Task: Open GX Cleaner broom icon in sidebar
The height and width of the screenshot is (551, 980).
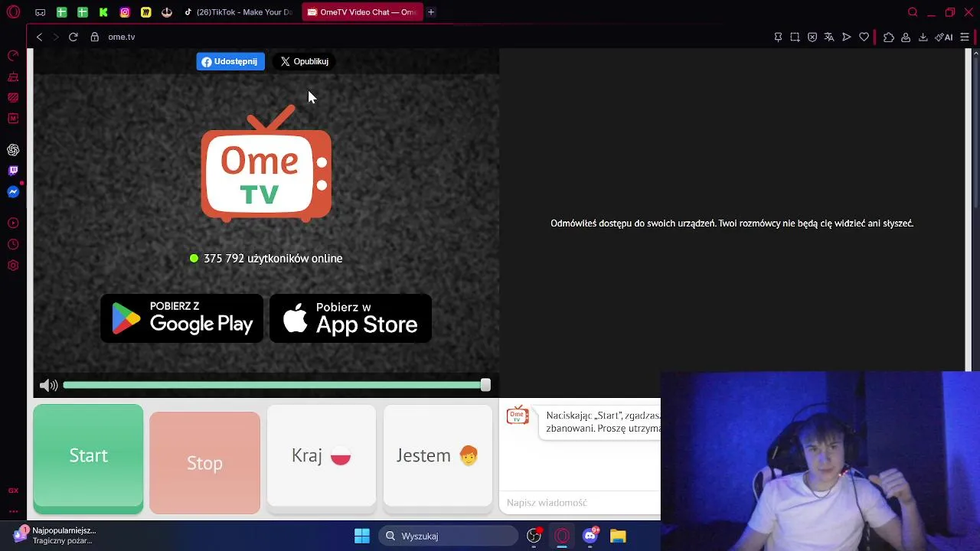Action: point(13,77)
